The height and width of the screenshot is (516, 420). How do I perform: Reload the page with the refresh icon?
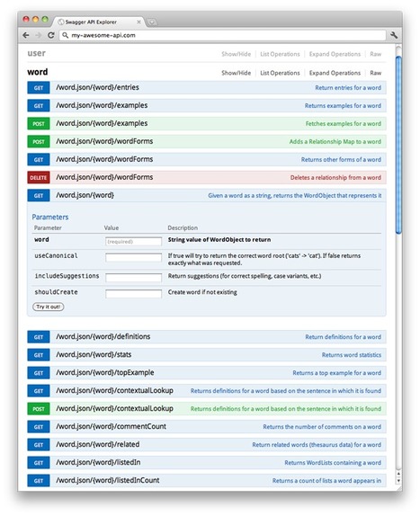pos(50,35)
